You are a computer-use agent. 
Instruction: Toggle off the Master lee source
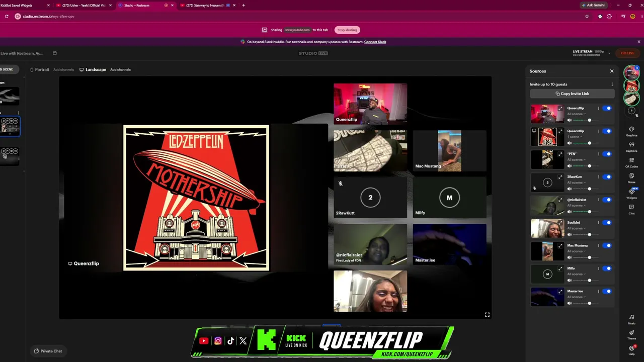coord(607,291)
